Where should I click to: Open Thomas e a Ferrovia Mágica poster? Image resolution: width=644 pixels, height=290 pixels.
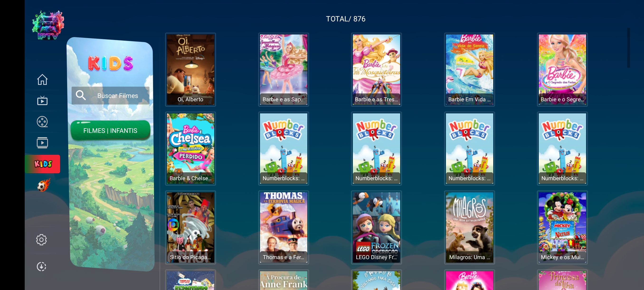pos(284,227)
